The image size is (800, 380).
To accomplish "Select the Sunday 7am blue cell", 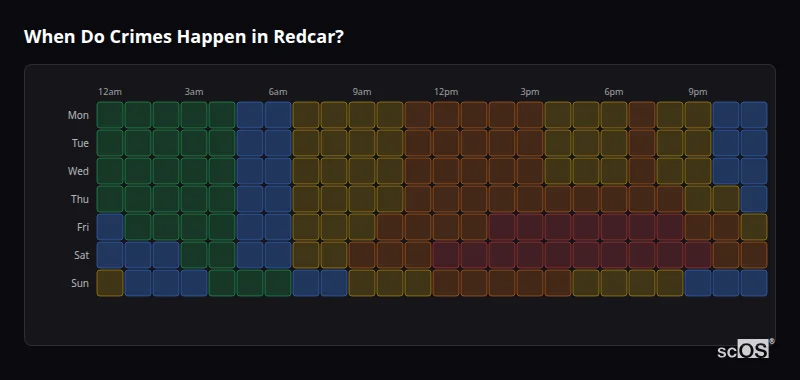I will click(x=306, y=283).
